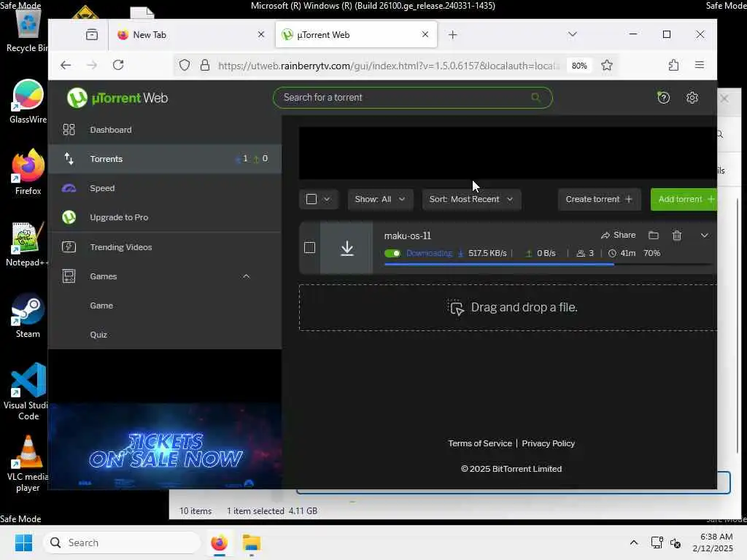Close the New Tab browser tab
This screenshot has width=747, height=560.
[x=261, y=34]
